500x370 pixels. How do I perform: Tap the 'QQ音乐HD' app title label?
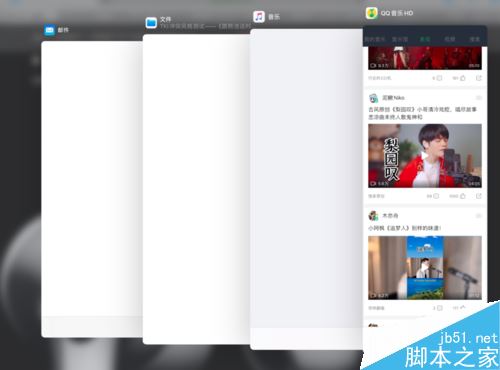[x=397, y=13]
